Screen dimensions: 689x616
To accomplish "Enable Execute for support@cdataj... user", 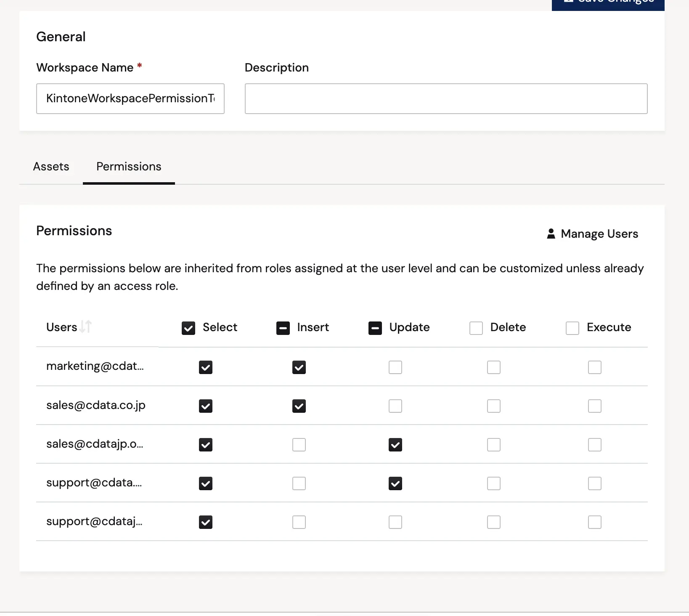I will point(595,522).
